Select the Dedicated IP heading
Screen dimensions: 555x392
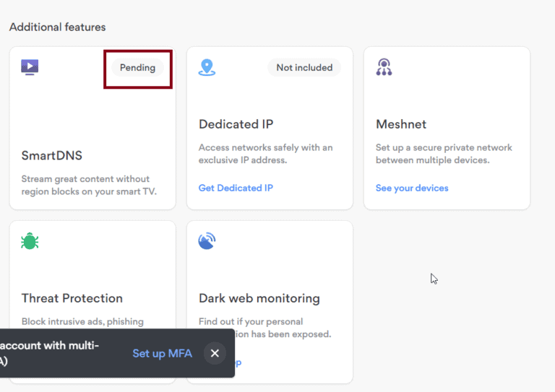236,124
